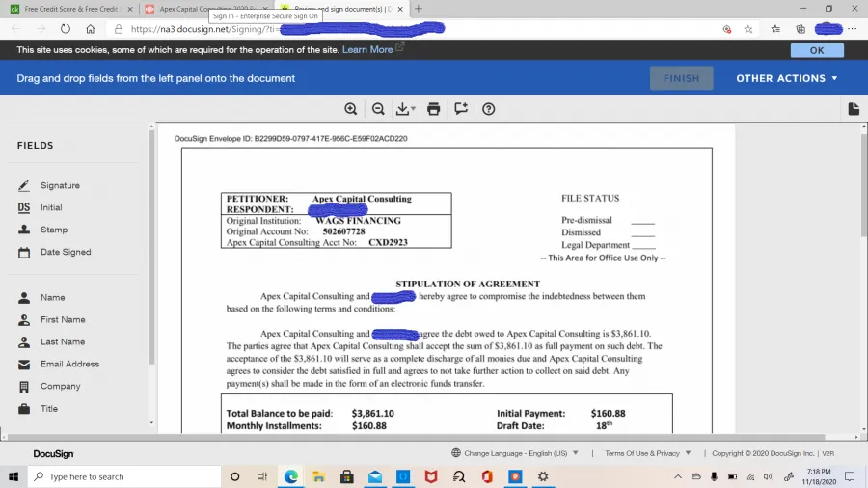Screen dimensions: 868x488
Task: Refresh the browser page
Action: click(66, 29)
